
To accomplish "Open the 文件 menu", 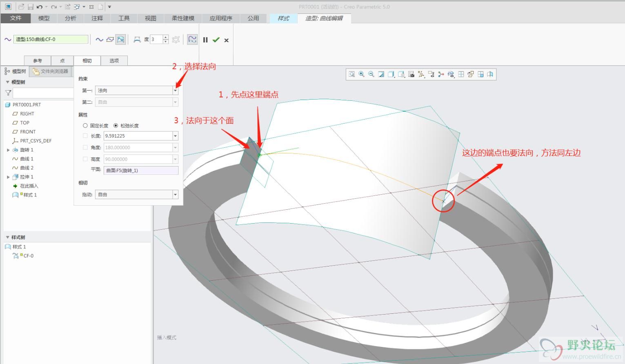I will (x=16, y=18).
